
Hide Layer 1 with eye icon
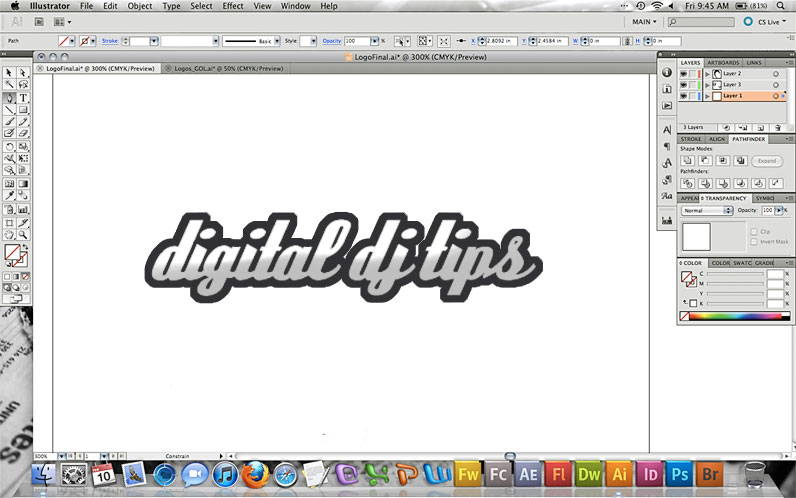pyautogui.click(x=684, y=96)
